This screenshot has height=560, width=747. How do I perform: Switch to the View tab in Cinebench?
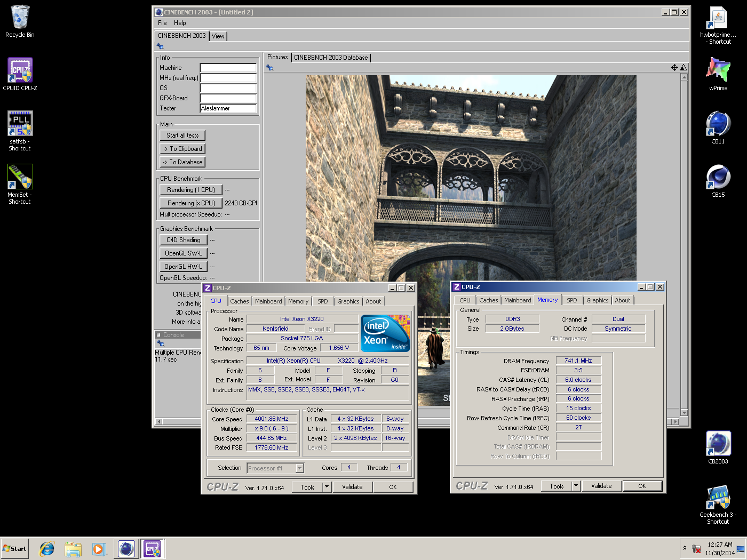[218, 36]
